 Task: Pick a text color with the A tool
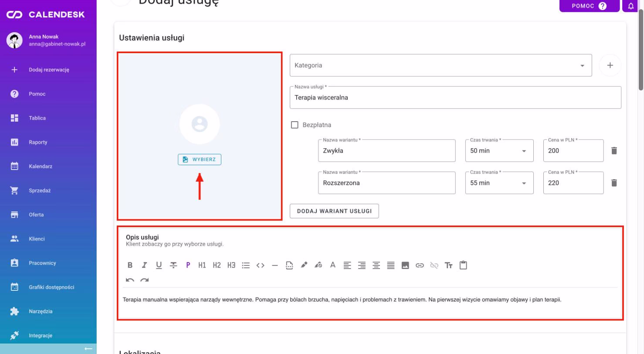[333, 265]
